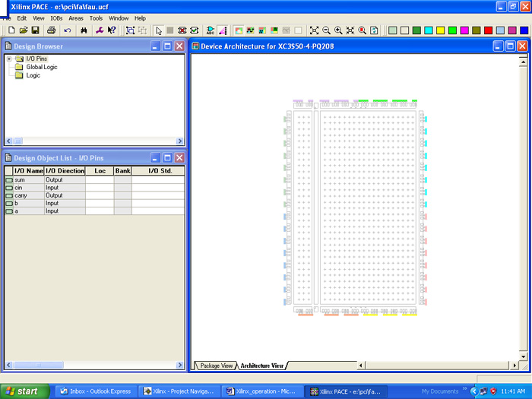Screen dimensions: 532x399
Task: Switch to the Architecture View tab
Action: 261,366
